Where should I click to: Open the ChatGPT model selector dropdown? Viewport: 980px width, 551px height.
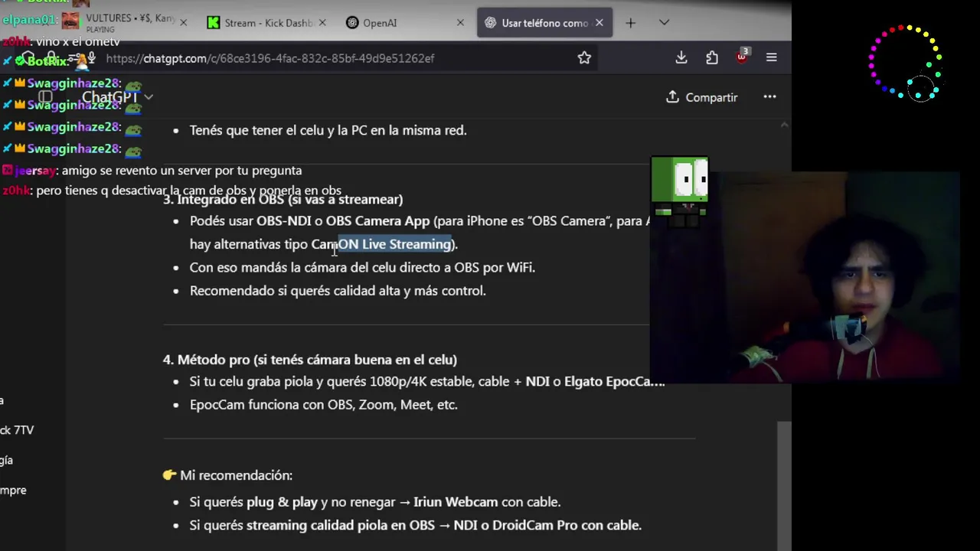tap(117, 97)
